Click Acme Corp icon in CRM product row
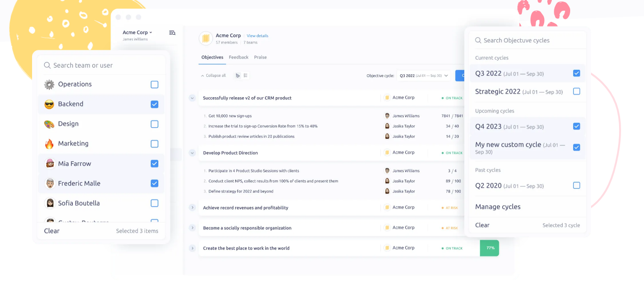644x288 pixels. (387, 98)
